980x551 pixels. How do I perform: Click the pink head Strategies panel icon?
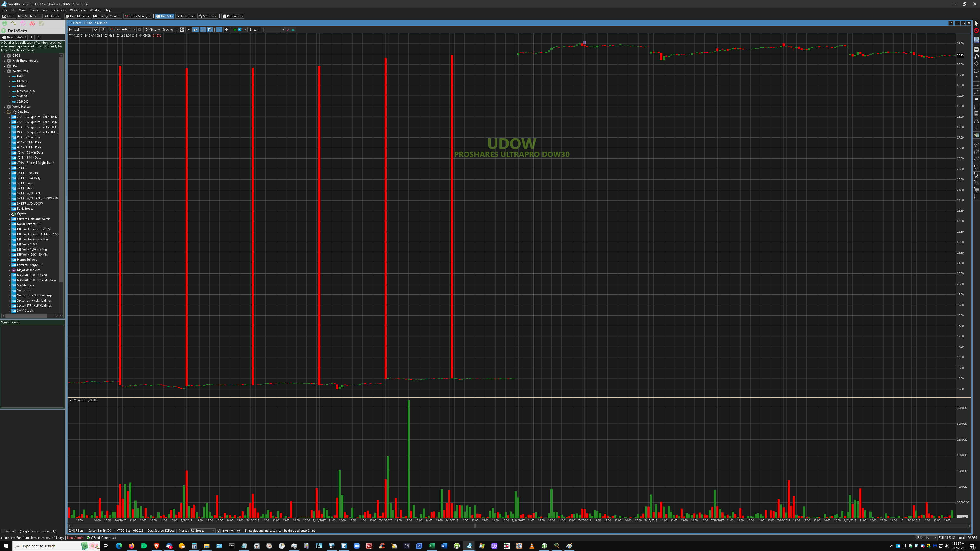tap(23, 23)
